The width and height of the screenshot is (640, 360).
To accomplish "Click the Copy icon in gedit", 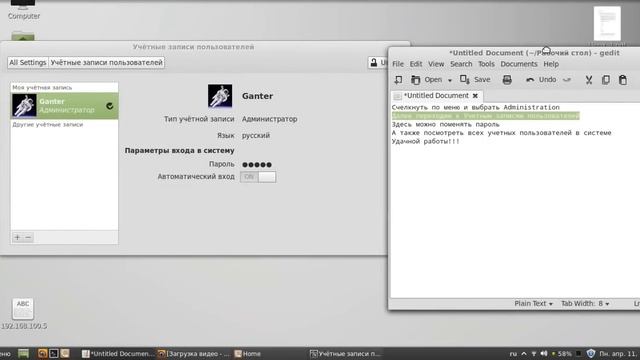I will pyautogui.click(x=606, y=80).
